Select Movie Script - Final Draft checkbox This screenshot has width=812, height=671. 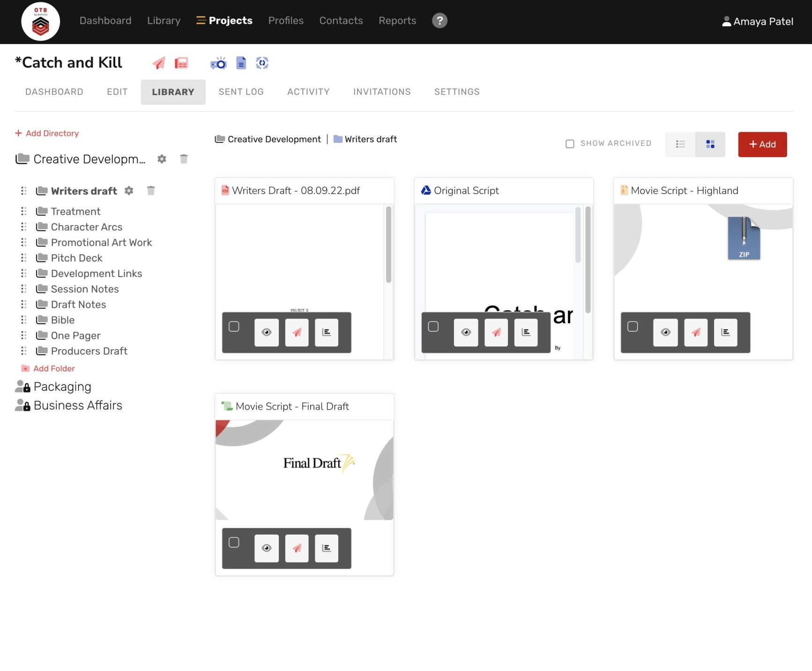click(x=234, y=542)
